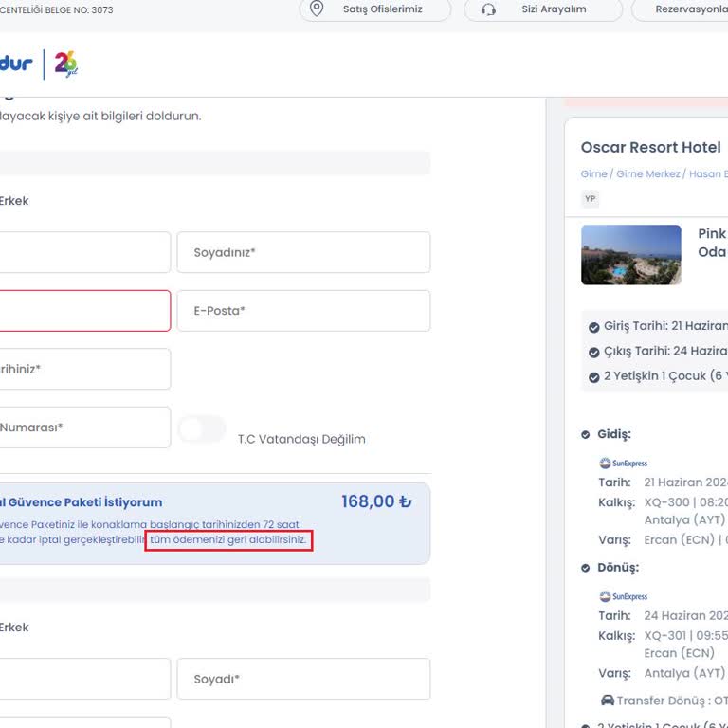Focus the Soyadınız input field
Screen dimensions: 728x728
(303, 252)
